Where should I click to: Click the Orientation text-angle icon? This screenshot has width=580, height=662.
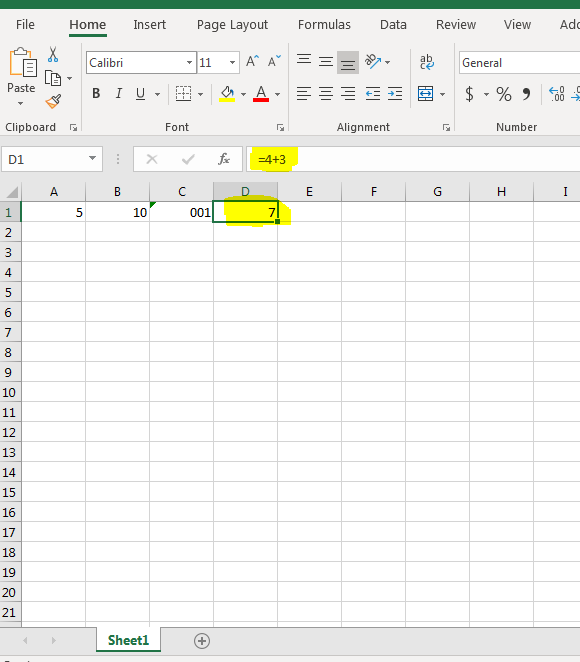coord(373,62)
